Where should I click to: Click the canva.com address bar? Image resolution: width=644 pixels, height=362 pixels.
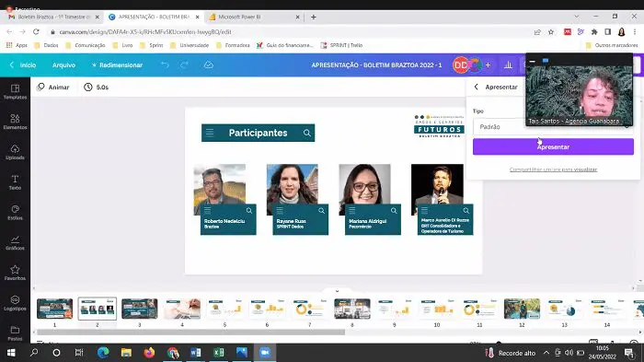287,31
